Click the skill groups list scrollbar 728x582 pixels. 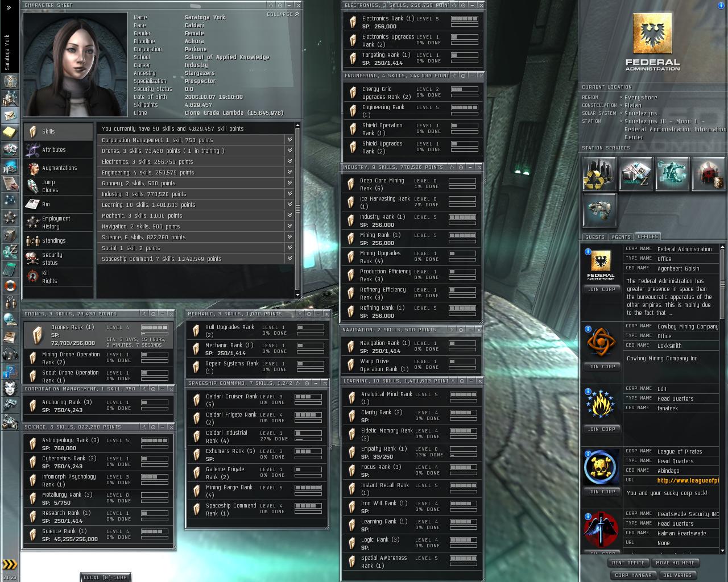(297, 210)
